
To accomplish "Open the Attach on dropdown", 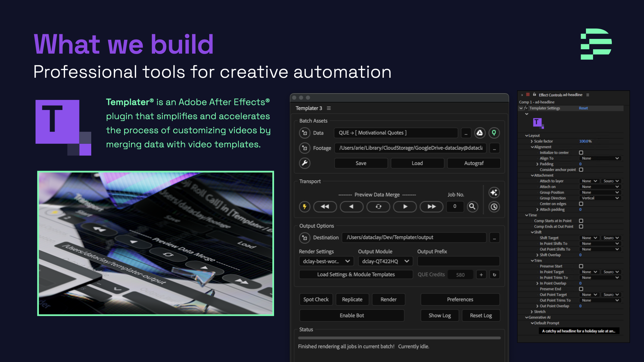I will click(x=600, y=187).
